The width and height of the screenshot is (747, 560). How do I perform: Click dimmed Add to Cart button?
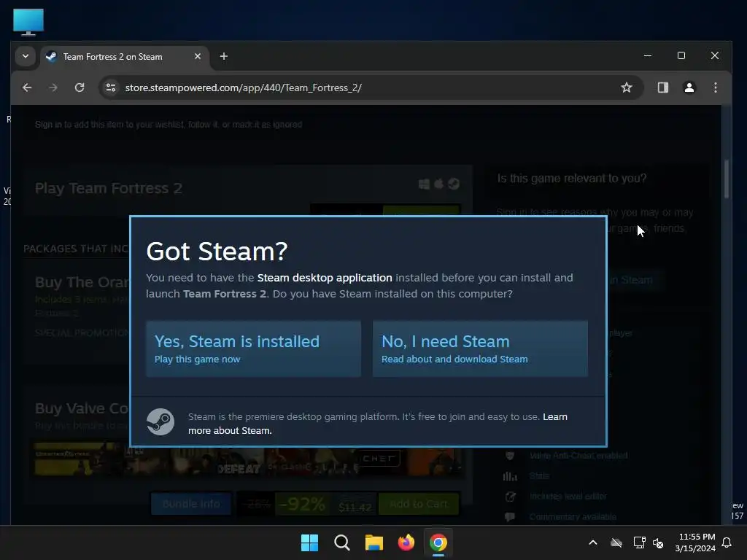[x=418, y=504]
